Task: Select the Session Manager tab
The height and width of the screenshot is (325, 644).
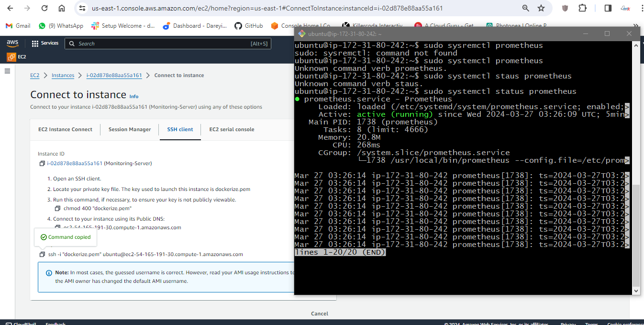Action: coord(130,129)
